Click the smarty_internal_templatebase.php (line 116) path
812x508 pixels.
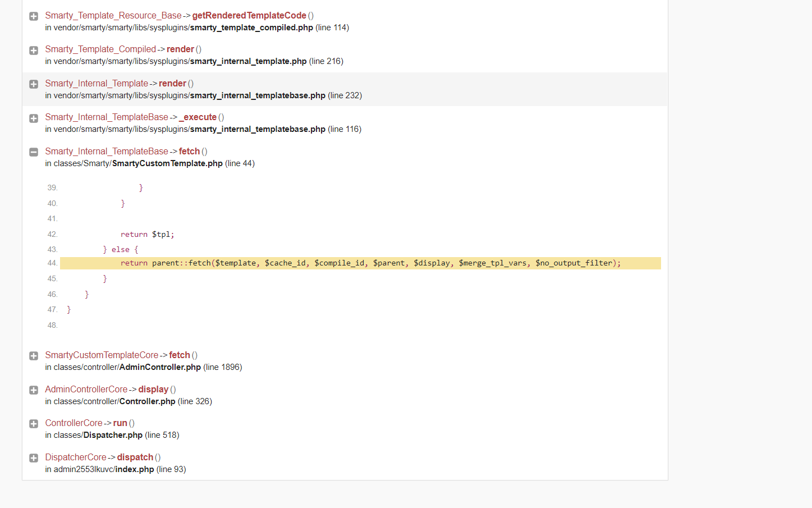point(203,129)
